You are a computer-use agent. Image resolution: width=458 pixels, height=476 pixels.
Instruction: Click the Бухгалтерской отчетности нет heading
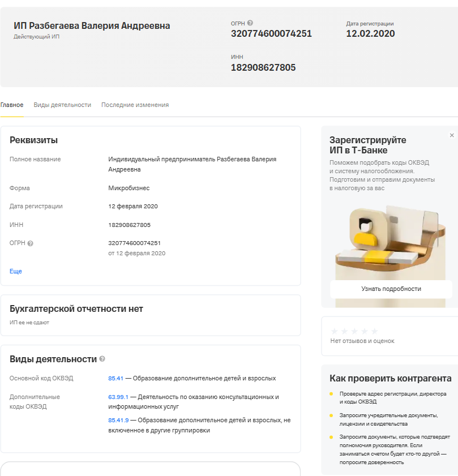76,308
